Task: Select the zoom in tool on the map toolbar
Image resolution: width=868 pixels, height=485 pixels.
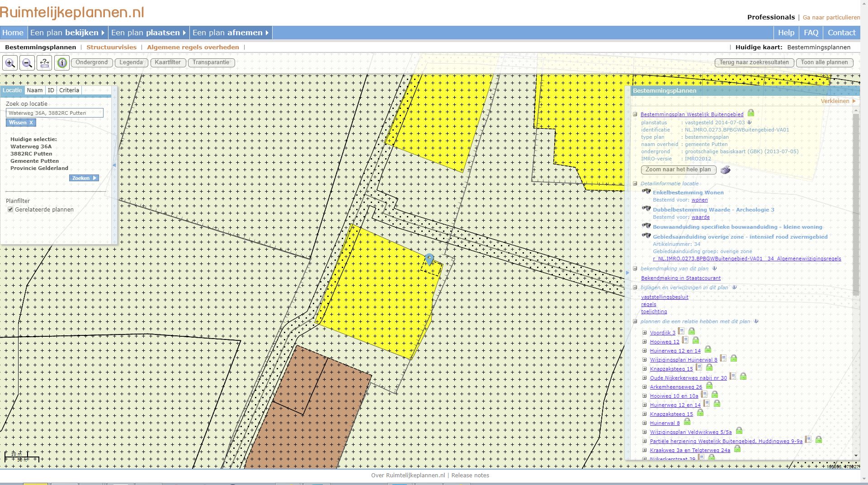Action: (x=10, y=63)
